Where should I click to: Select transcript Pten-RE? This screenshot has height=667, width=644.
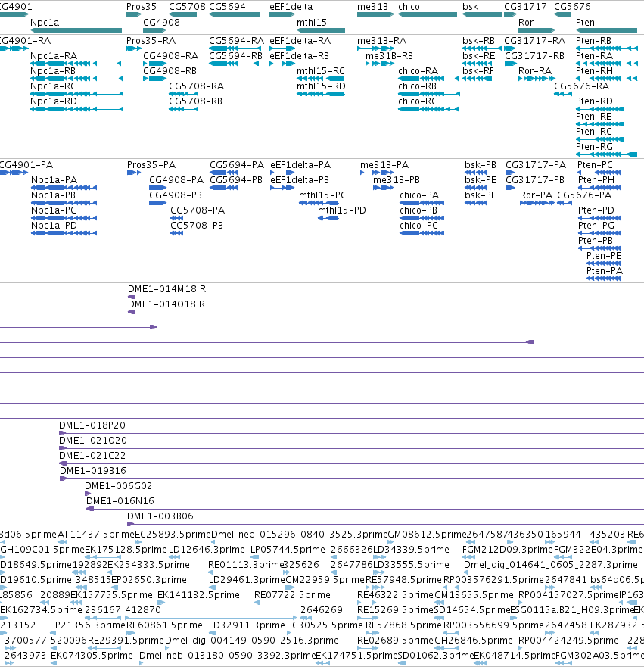(x=600, y=124)
